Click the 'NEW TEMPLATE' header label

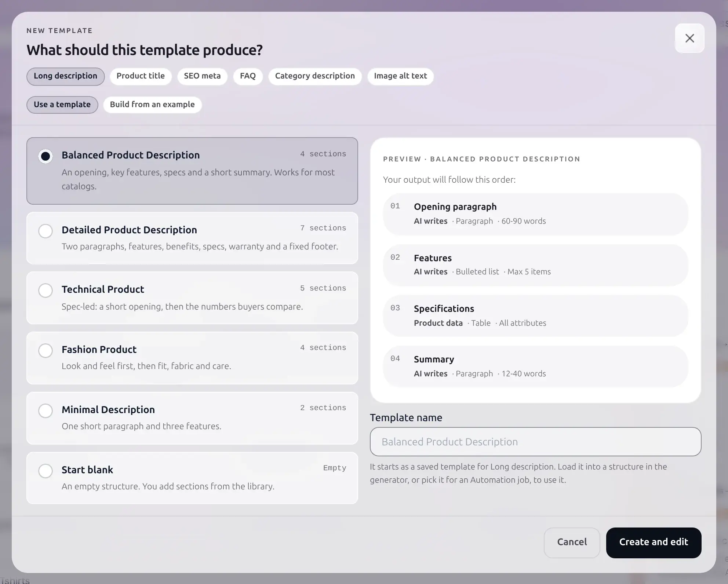(59, 31)
